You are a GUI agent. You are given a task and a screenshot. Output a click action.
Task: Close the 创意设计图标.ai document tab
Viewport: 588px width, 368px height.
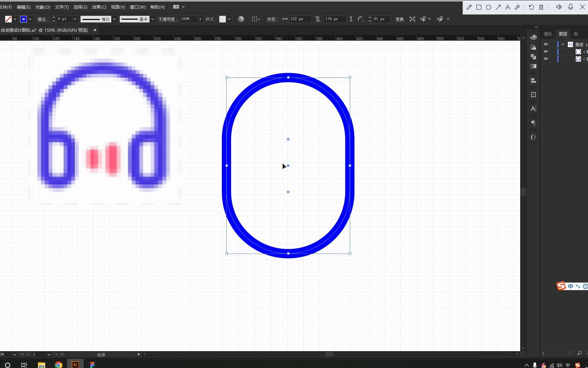(x=95, y=30)
